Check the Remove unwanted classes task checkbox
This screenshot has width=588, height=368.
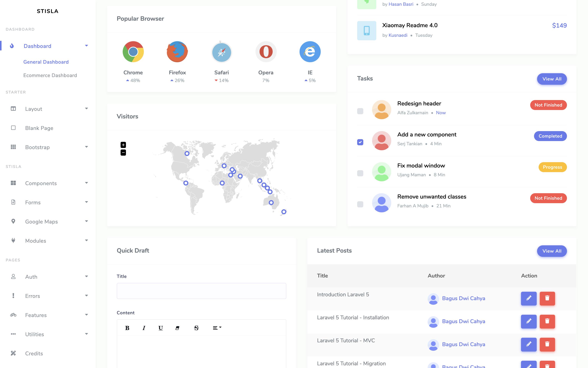pyautogui.click(x=360, y=204)
